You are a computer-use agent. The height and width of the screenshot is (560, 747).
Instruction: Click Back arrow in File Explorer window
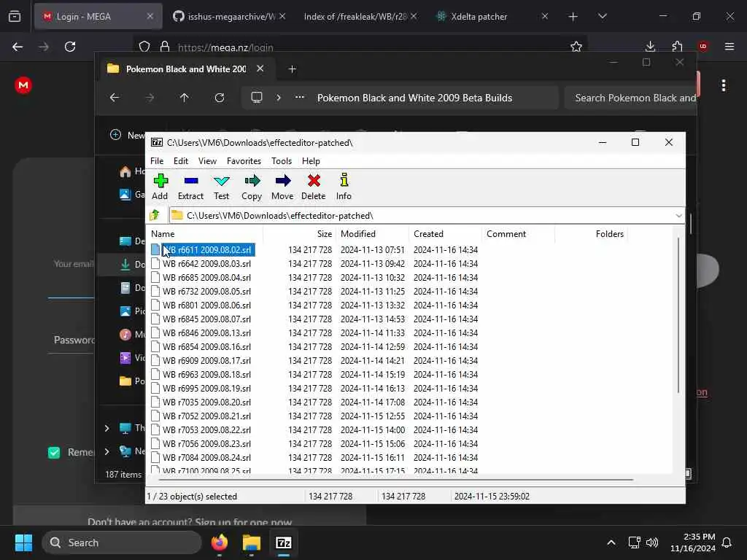click(115, 98)
